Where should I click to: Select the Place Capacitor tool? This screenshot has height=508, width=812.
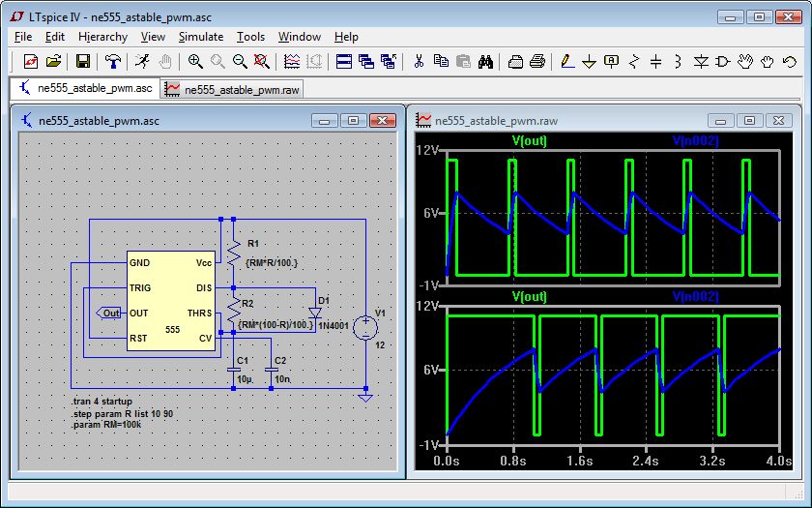(x=655, y=62)
